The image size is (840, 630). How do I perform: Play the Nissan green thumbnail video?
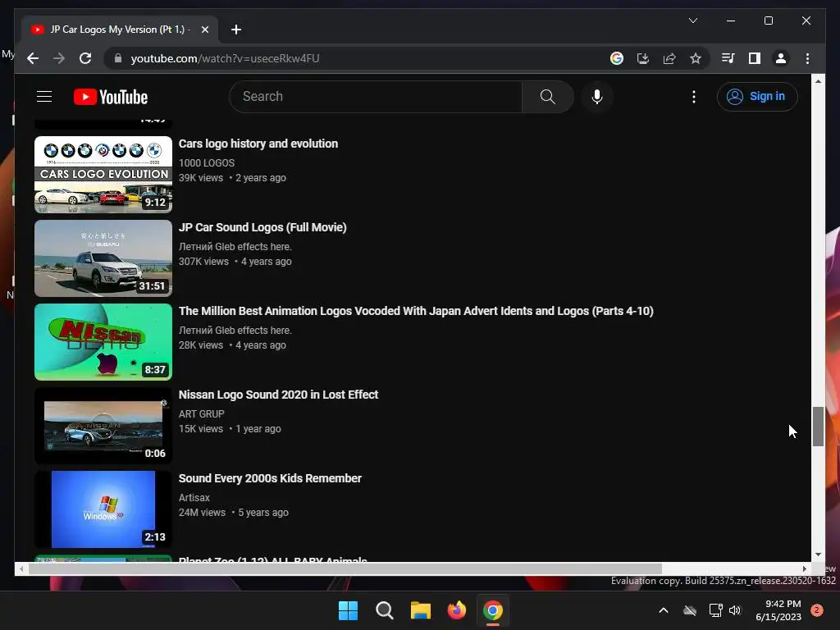click(103, 342)
